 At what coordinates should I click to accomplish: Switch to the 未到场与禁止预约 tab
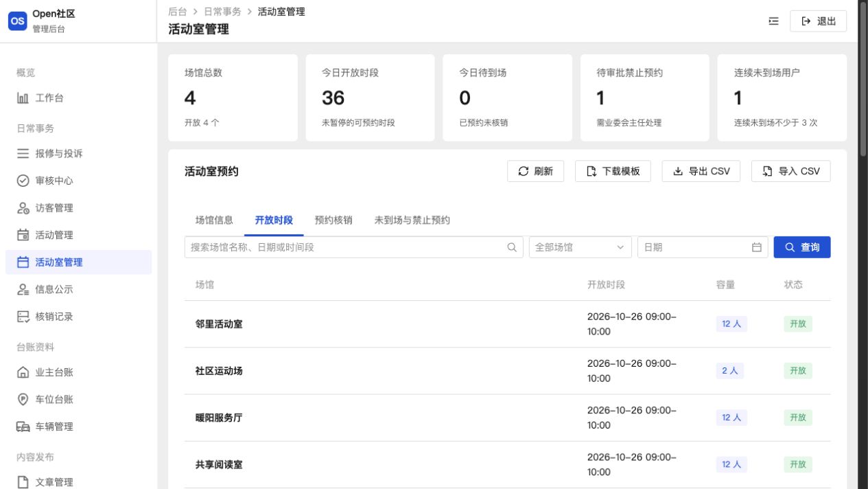coord(412,220)
